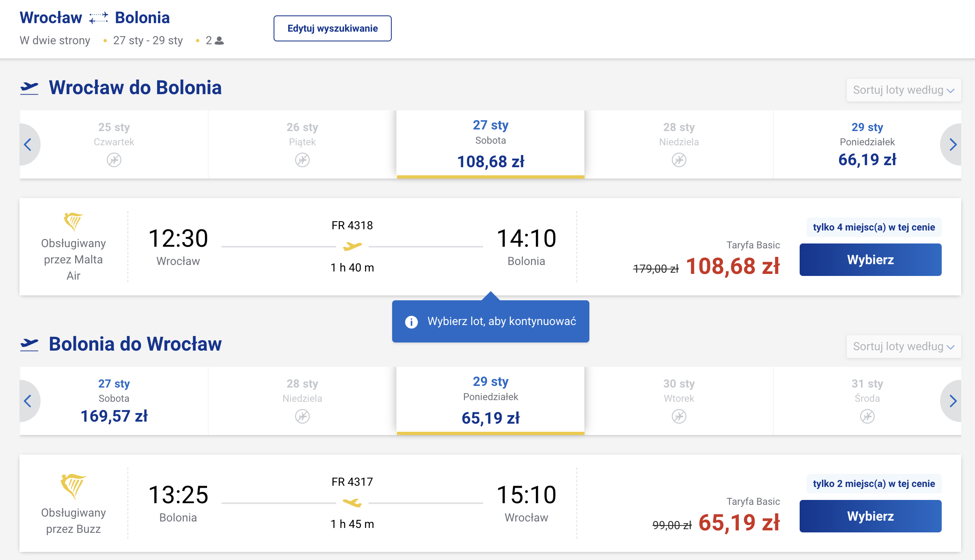Click the 'Edytuj wyszukiwanie' button
The height and width of the screenshot is (560, 975).
point(332,28)
